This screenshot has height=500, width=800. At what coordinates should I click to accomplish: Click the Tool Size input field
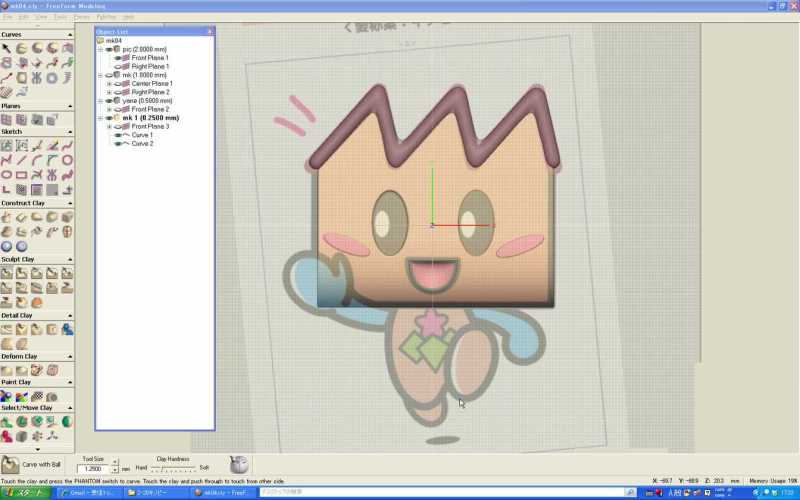point(92,469)
